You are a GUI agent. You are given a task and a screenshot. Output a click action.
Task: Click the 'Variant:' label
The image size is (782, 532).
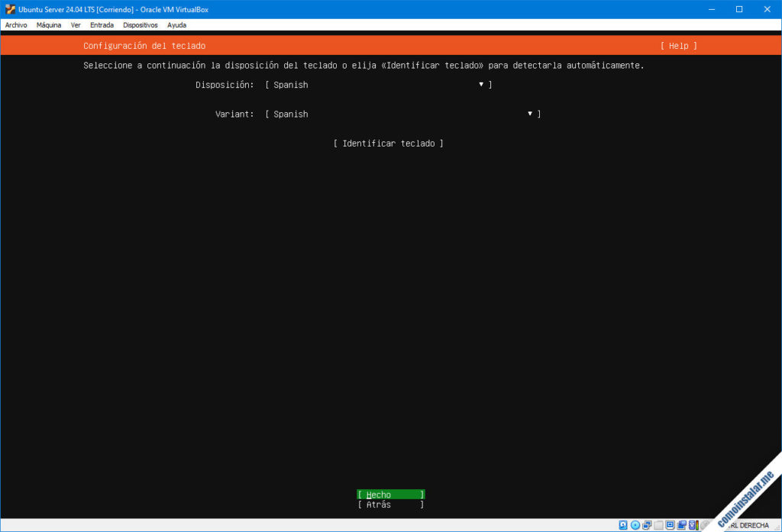(x=234, y=114)
